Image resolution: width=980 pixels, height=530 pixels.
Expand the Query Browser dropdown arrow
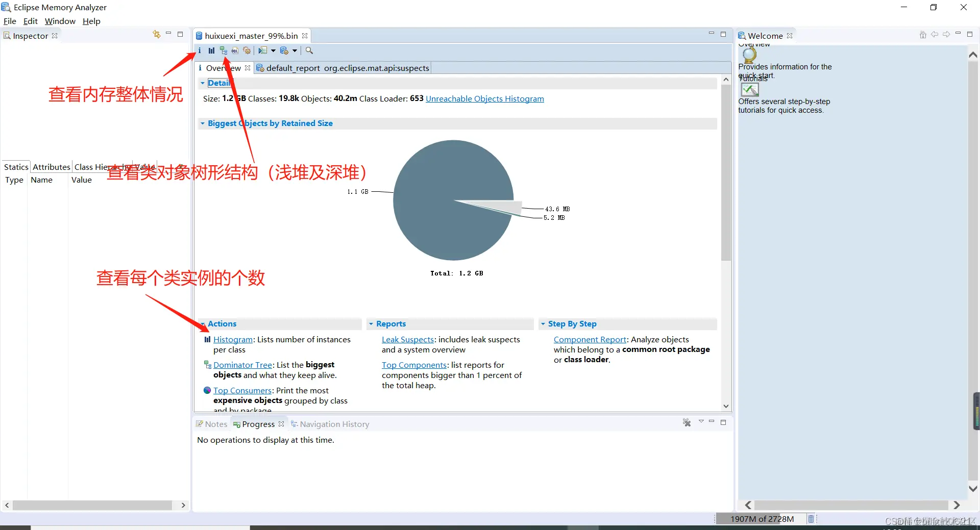point(295,51)
